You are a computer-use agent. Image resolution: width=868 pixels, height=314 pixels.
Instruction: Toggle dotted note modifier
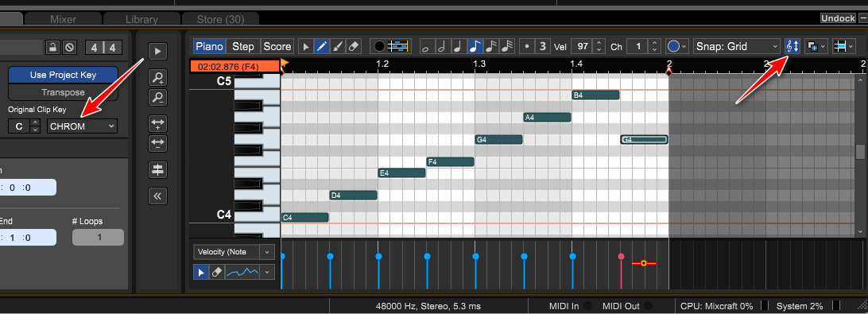(527, 47)
